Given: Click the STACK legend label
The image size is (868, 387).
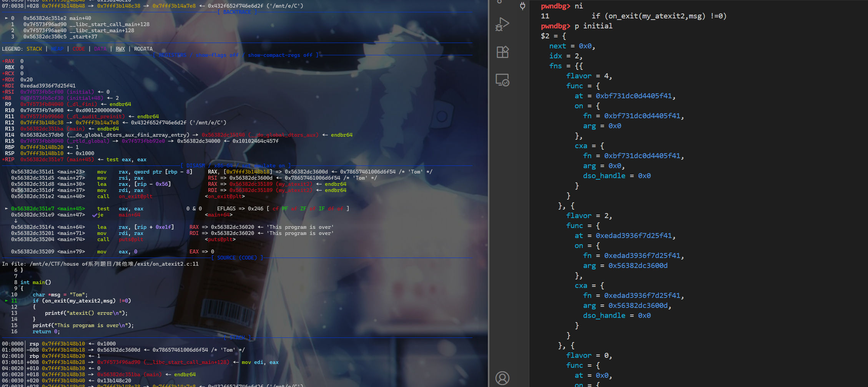Looking at the screenshot, I should 34,49.
